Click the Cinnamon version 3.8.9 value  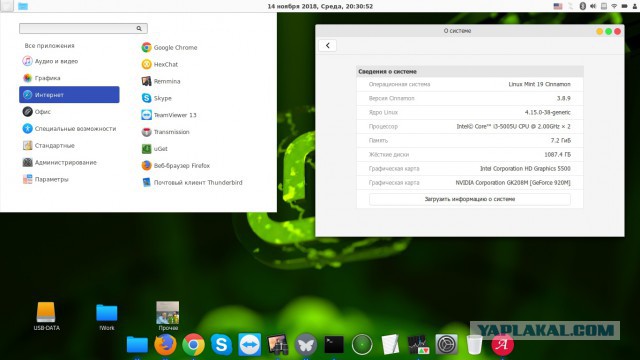click(563, 98)
